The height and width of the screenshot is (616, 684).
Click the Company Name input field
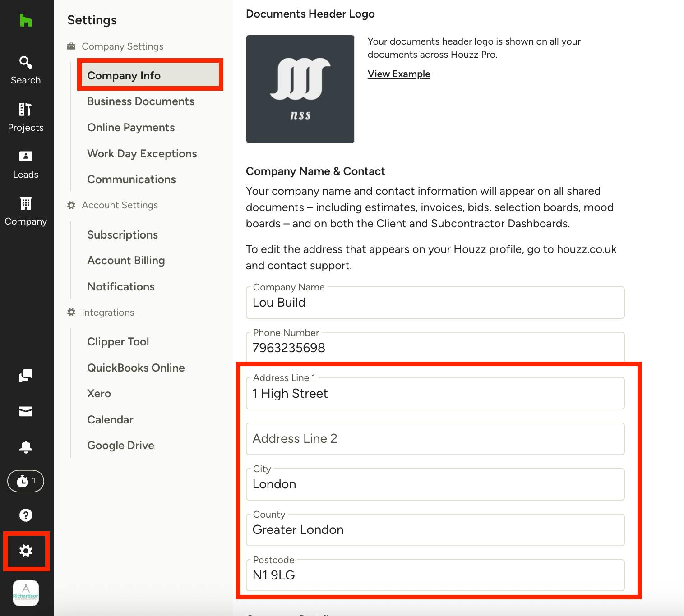[x=435, y=303]
